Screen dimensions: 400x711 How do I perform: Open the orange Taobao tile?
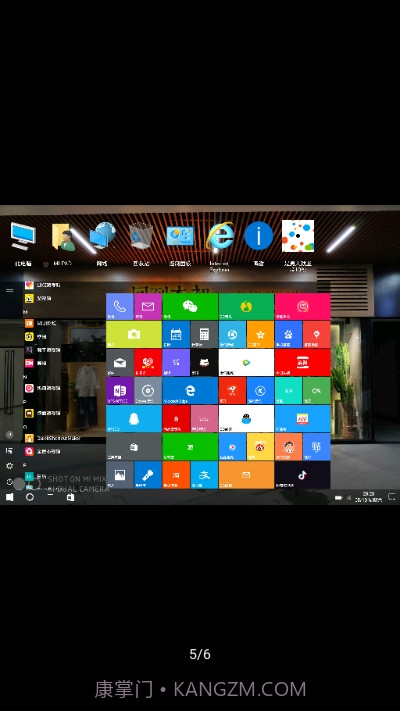point(176,475)
